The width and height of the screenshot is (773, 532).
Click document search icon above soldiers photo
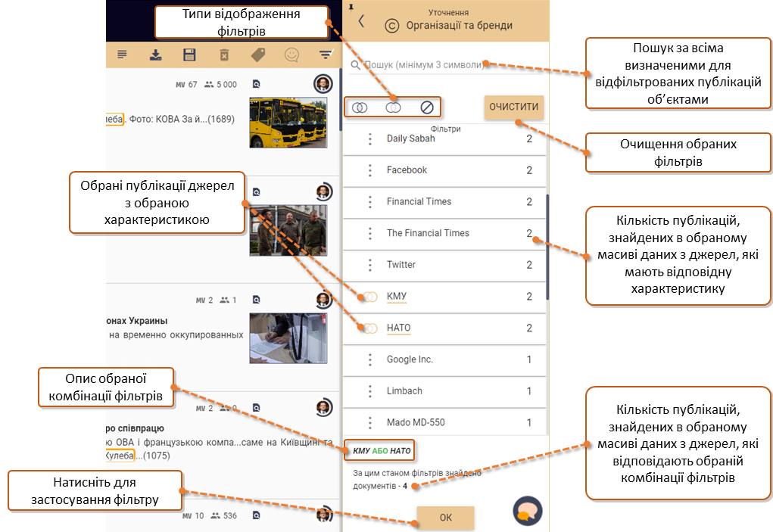point(257,191)
